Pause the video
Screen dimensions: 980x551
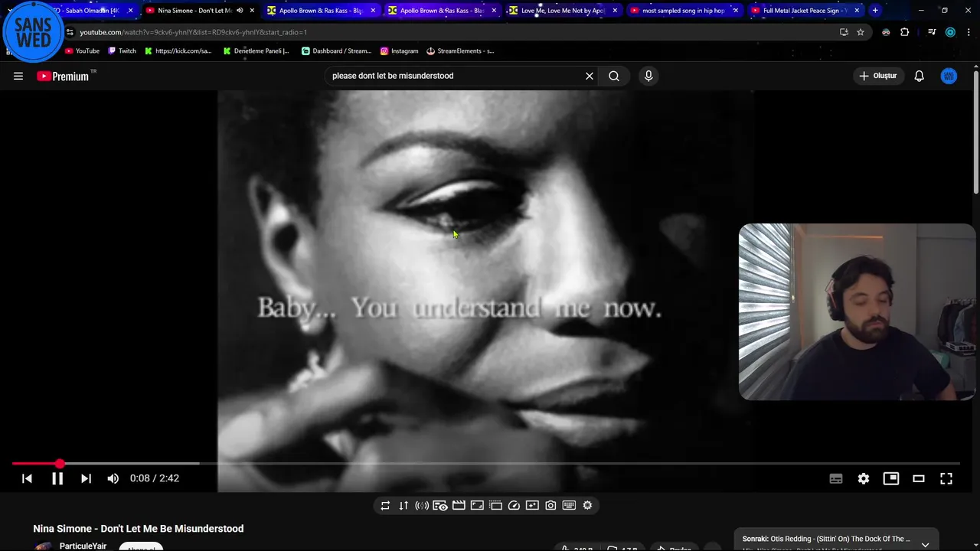pos(57,478)
